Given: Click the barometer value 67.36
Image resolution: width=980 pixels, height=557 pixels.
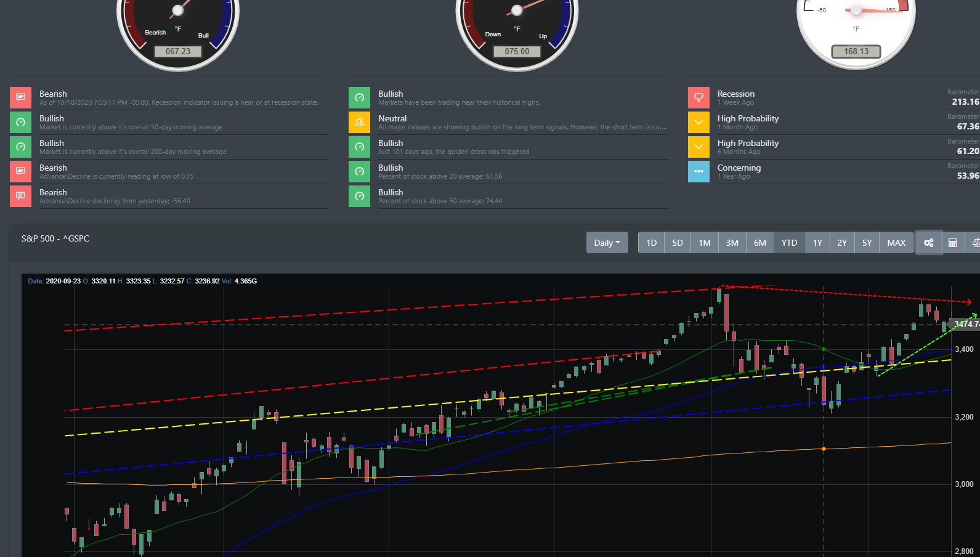Looking at the screenshot, I should coord(968,126).
